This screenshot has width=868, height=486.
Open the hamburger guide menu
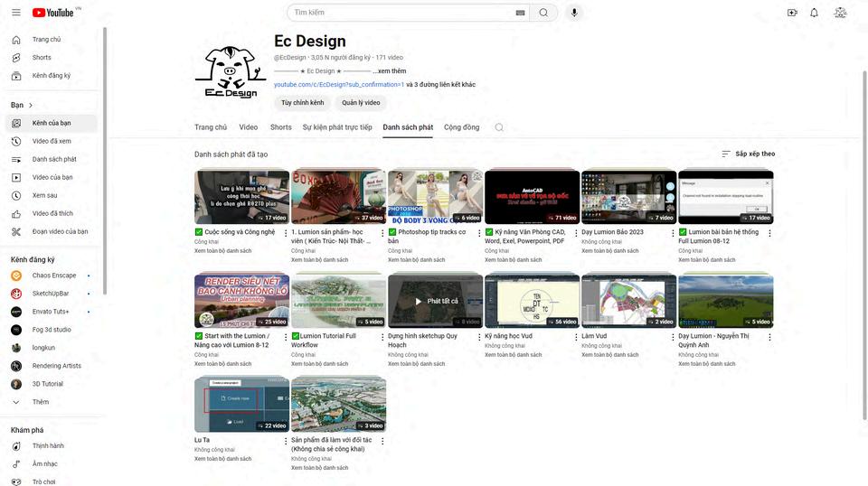(16, 12)
